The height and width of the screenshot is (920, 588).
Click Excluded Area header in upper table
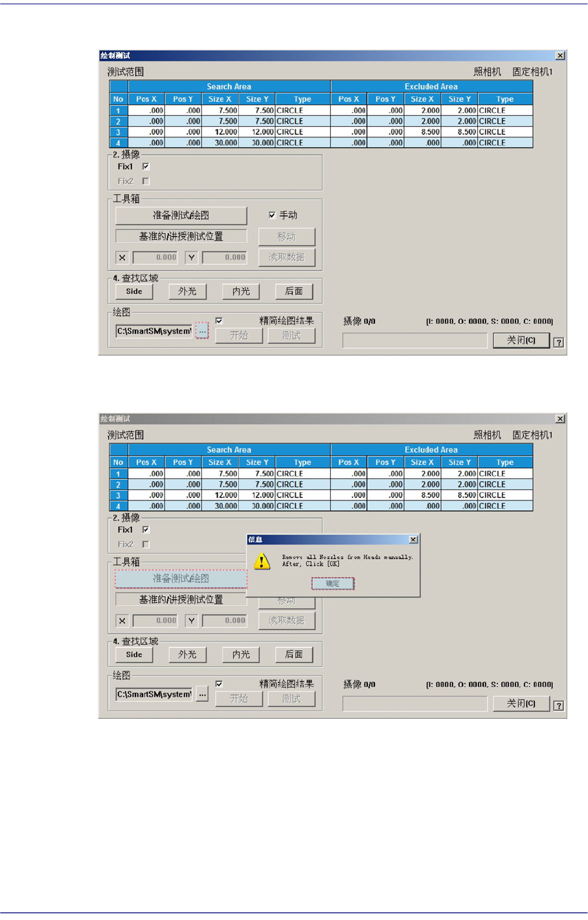tap(431, 86)
